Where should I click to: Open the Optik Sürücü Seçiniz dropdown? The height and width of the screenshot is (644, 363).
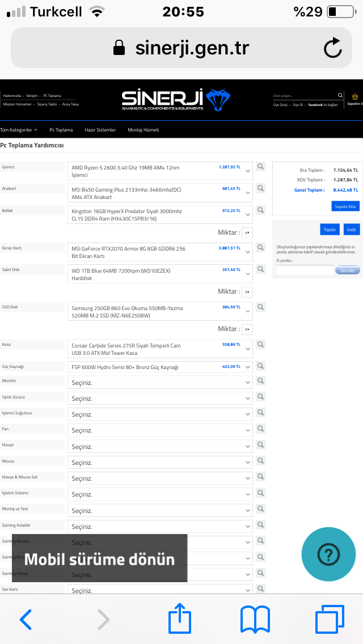pyautogui.click(x=160, y=399)
